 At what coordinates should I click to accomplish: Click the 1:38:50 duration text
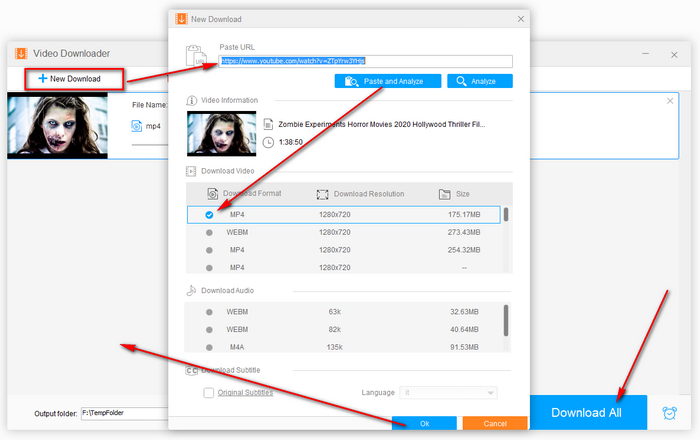[291, 142]
